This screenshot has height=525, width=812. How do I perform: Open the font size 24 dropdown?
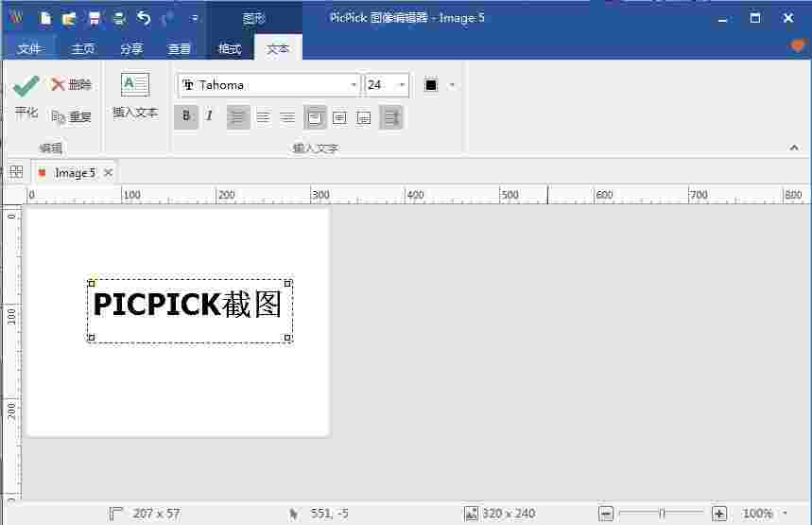click(402, 85)
